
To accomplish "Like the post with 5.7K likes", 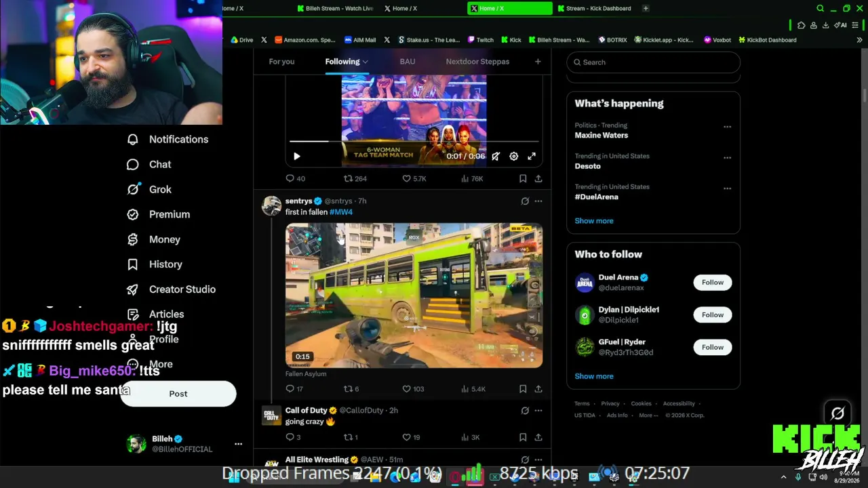I will tap(414, 179).
